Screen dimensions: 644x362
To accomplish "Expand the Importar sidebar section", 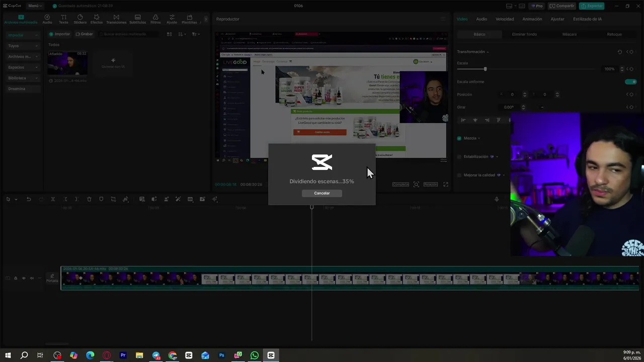I will tap(23, 35).
